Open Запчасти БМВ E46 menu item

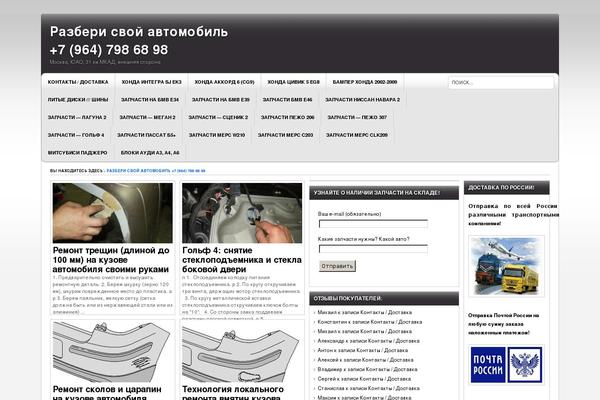tap(287, 100)
